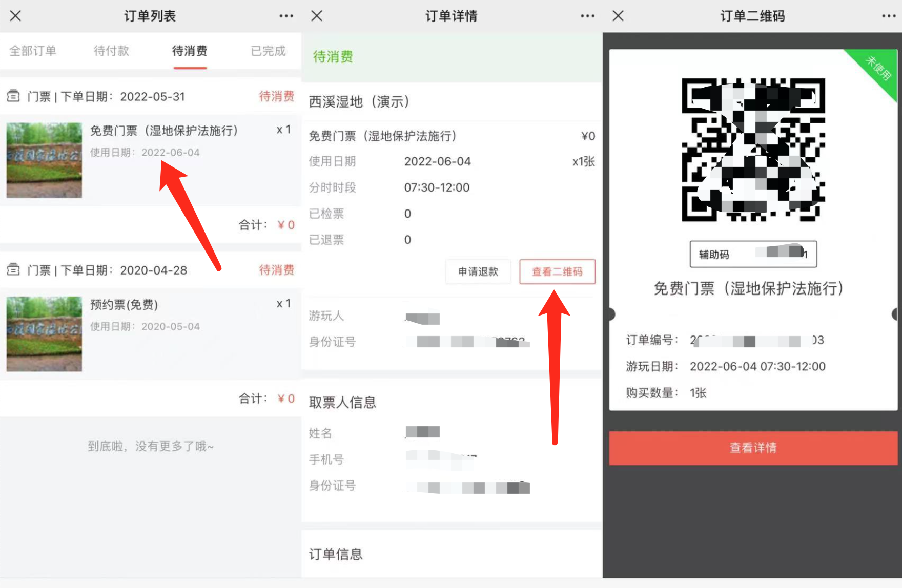The image size is (902, 588).
Task: Click 未使用 green corner ribbon
Action: click(878, 69)
